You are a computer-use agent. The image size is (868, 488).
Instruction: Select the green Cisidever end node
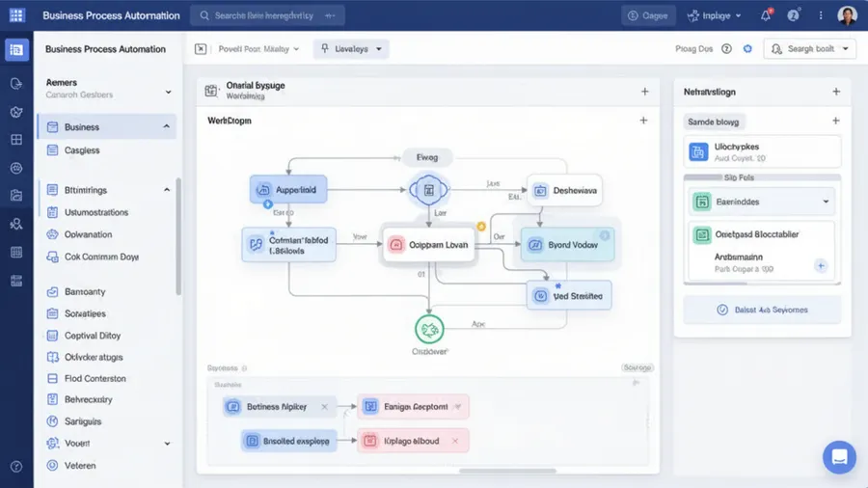point(429,329)
